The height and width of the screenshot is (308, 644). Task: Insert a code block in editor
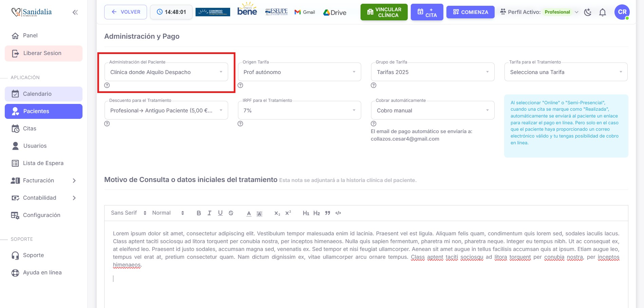[x=338, y=213]
